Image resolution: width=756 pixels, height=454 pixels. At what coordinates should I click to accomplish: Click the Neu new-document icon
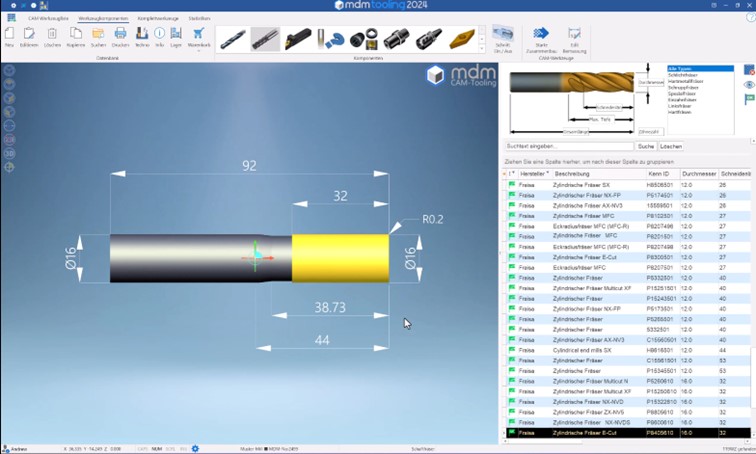pyautogui.click(x=9, y=33)
